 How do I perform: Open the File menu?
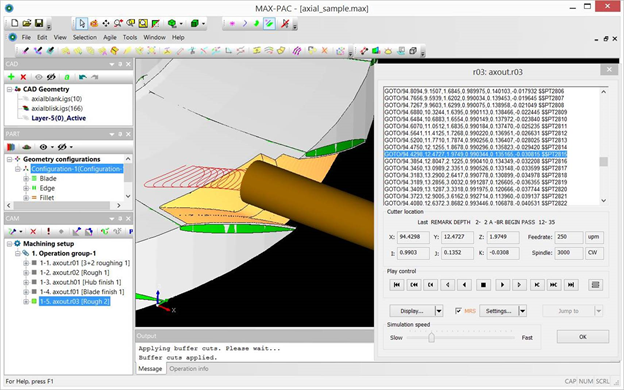pos(26,37)
